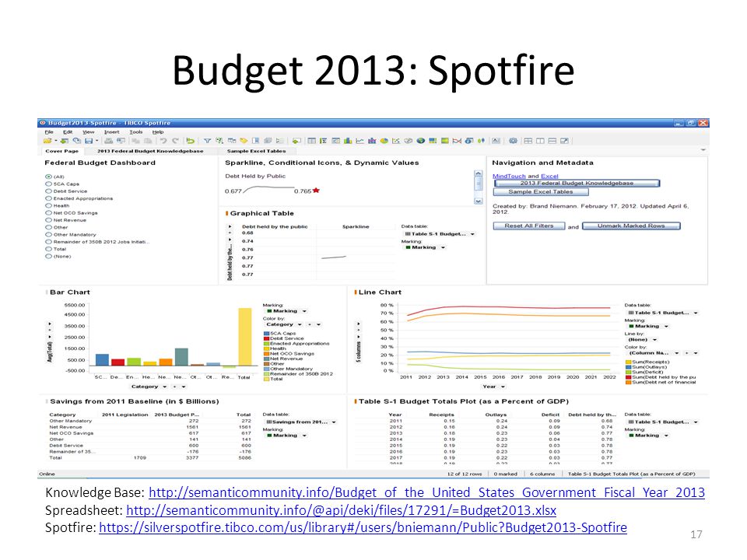Insert a 3D Scatter Plot toolbar icon
This screenshot has width=747, height=560.
click(x=409, y=141)
